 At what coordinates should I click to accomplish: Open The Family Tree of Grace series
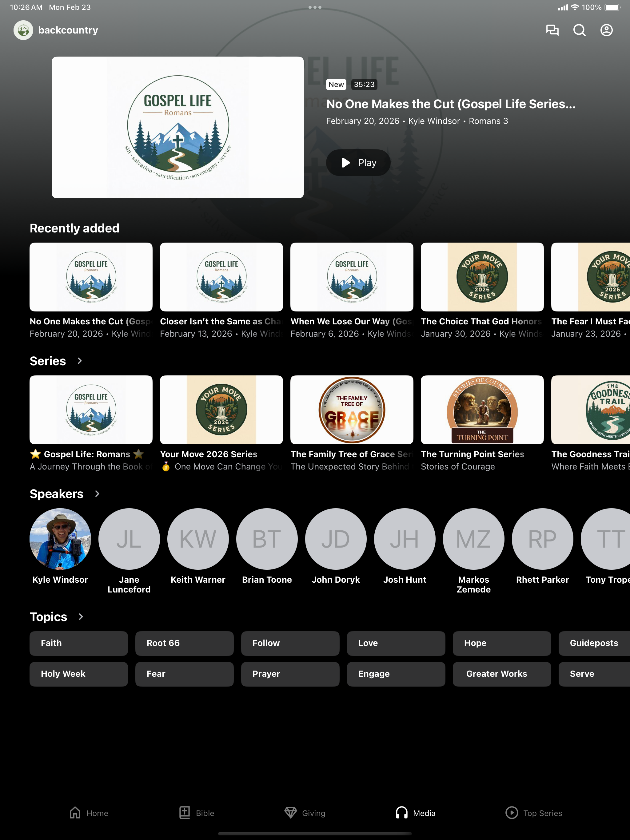tap(352, 423)
